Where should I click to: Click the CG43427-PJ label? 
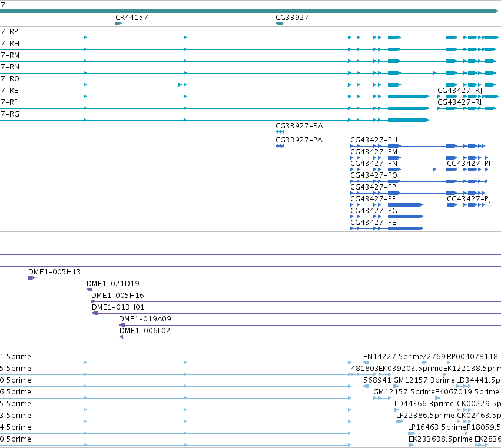[x=469, y=199]
